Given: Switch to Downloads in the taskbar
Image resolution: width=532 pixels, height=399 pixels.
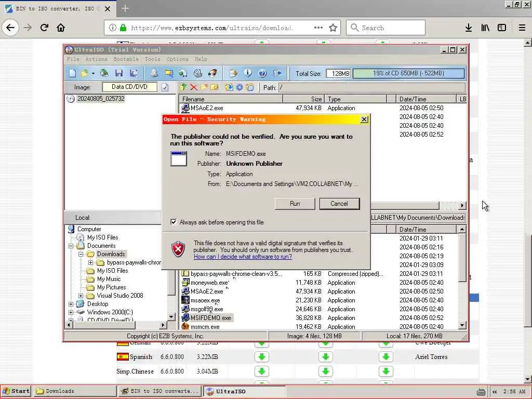Looking at the screenshot, I should tap(74, 391).
